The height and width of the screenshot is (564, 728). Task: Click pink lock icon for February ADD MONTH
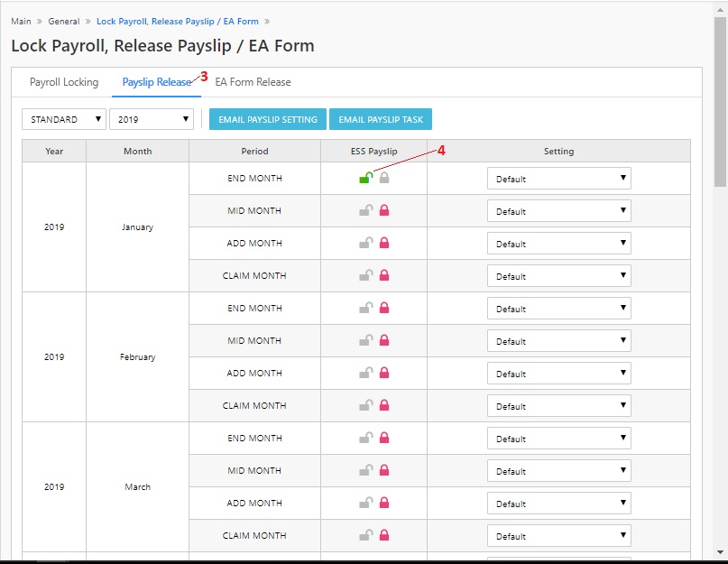pyautogui.click(x=384, y=373)
